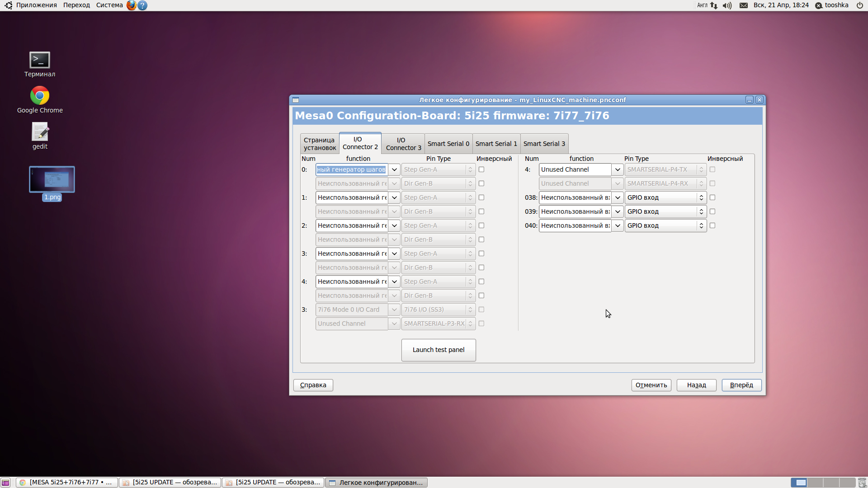The image size is (868, 488).
Task: Click the Launch test panel button
Action: pyautogui.click(x=438, y=350)
